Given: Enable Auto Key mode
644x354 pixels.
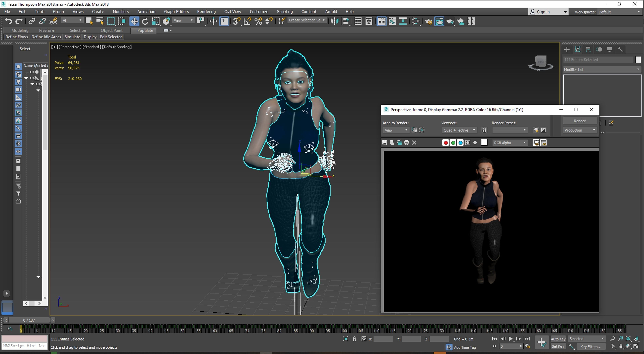Looking at the screenshot, I should 558,339.
